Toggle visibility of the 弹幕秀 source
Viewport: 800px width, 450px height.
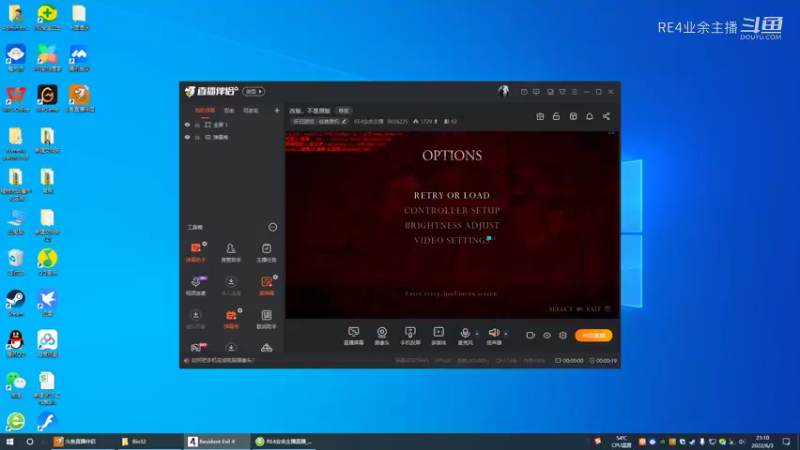[x=187, y=137]
